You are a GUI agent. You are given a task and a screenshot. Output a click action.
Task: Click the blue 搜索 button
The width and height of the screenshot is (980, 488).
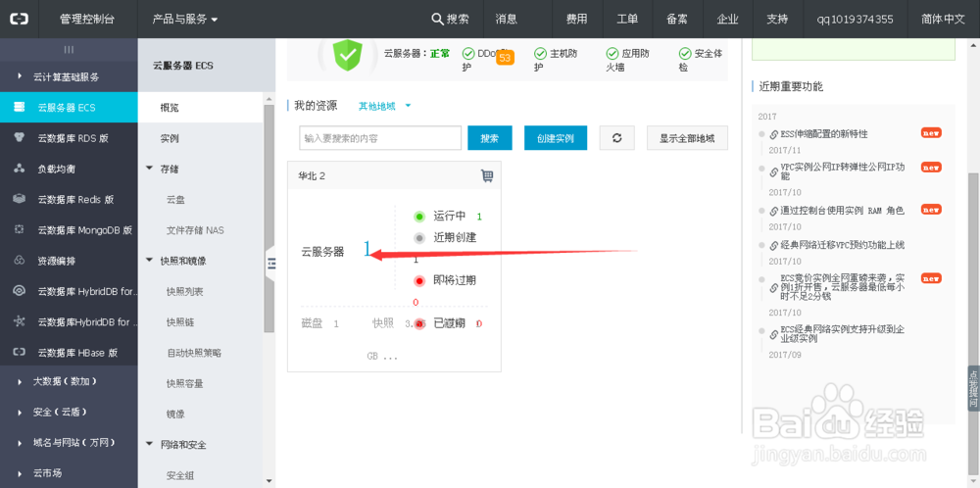pos(489,138)
